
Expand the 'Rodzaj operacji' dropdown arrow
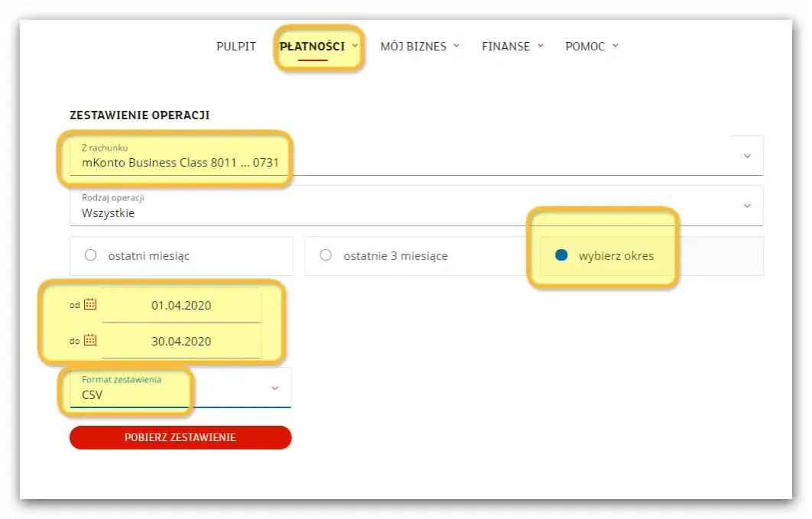[x=747, y=206]
